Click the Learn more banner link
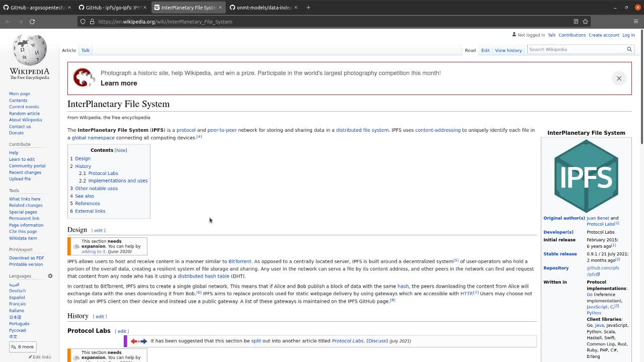 click(119, 83)
